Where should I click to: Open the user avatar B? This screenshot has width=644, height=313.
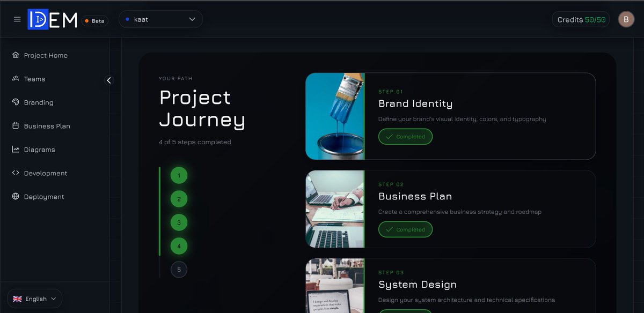point(626,20)
